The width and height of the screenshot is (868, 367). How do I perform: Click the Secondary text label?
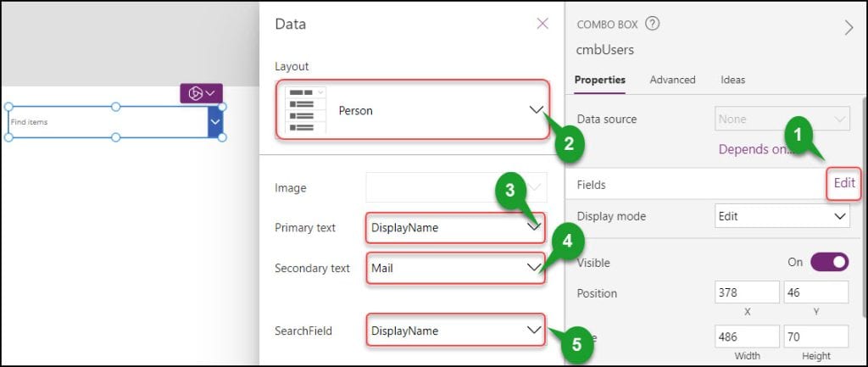[312, 269]
